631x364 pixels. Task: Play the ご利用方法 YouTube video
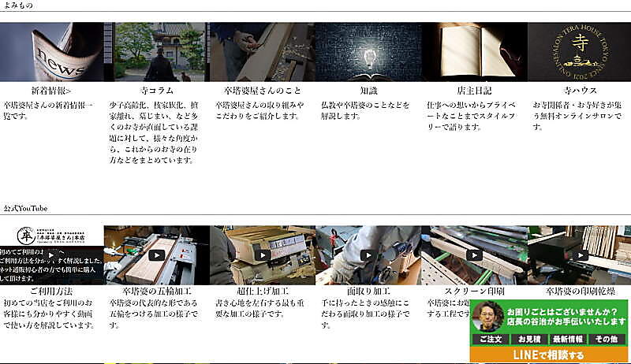click(x=52, y=255)
